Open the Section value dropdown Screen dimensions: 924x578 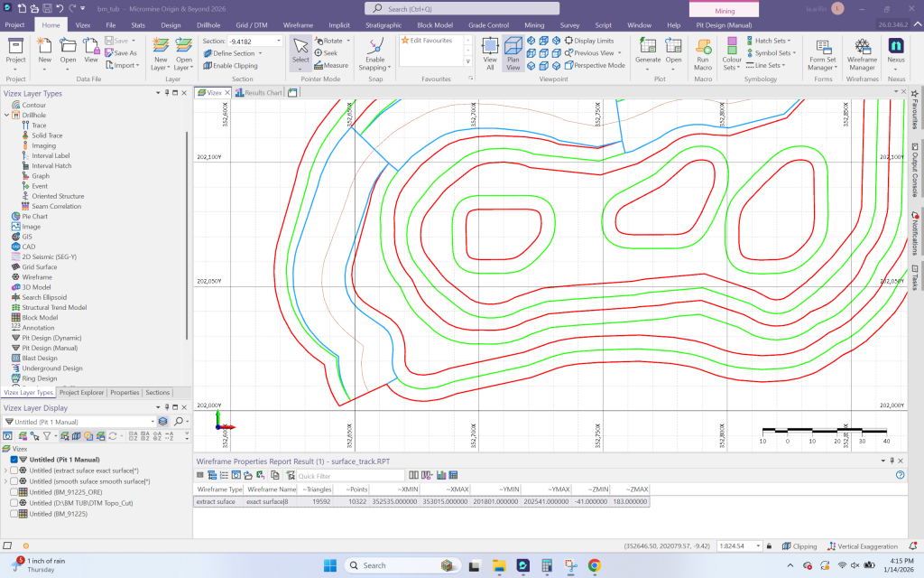coord(279,42)
